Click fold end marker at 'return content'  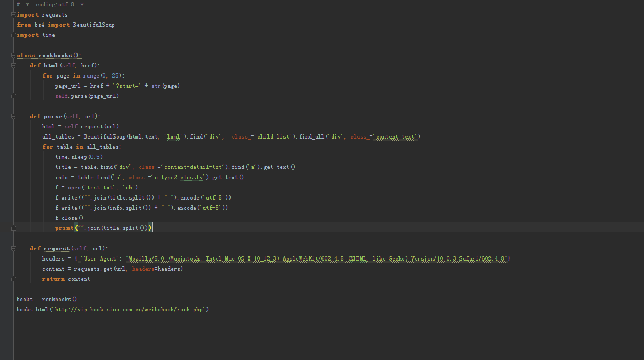14,279
